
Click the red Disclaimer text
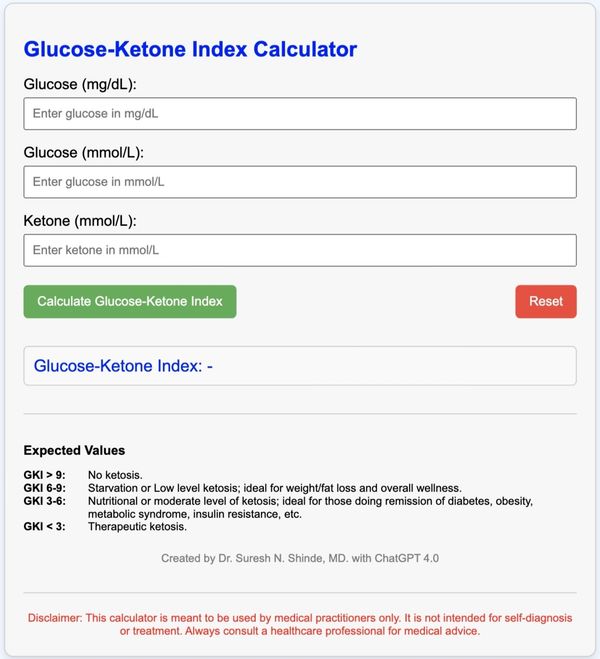point(300,624)
